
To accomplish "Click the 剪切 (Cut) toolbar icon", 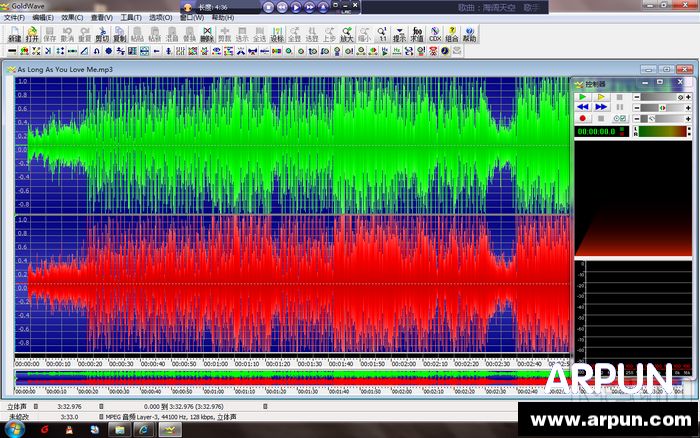I will [x=102, y=35].
